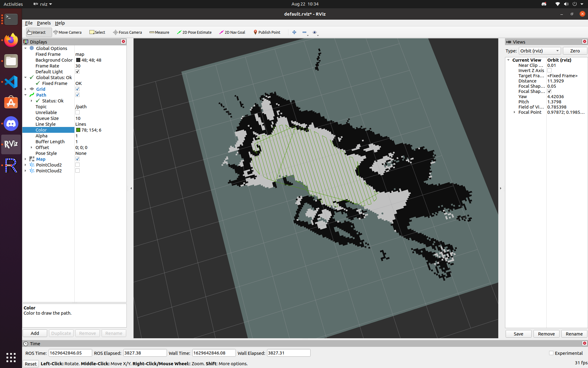The image size is (588, 368).
Task: Activate the Publish Point tool
Action: click(267, 32)
